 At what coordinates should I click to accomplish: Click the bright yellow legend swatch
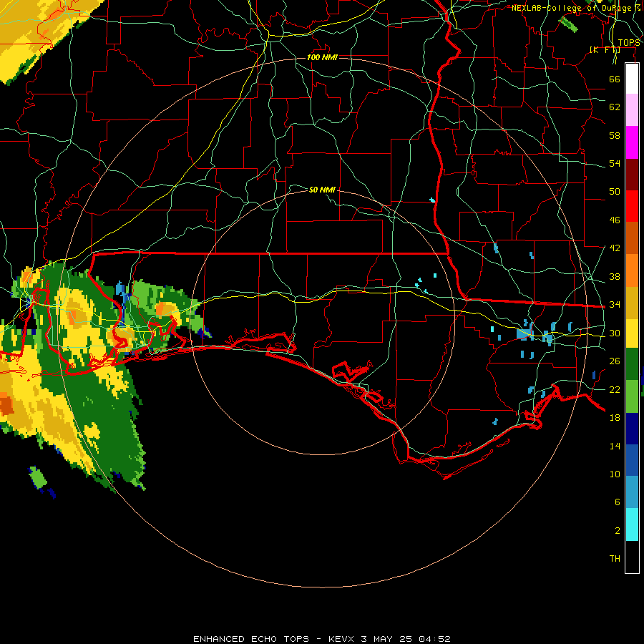tap(632, 333)
